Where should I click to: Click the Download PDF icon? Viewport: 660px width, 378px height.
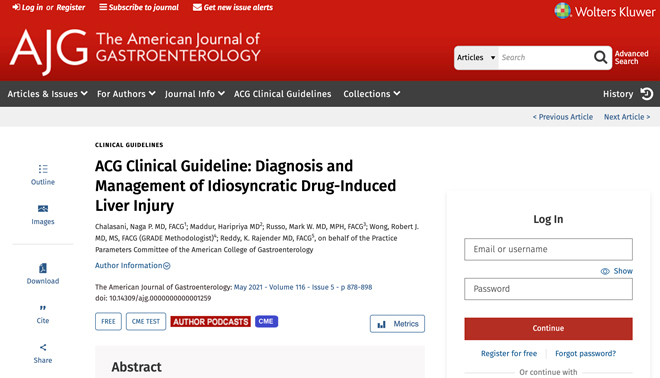[x=43, y=268]
